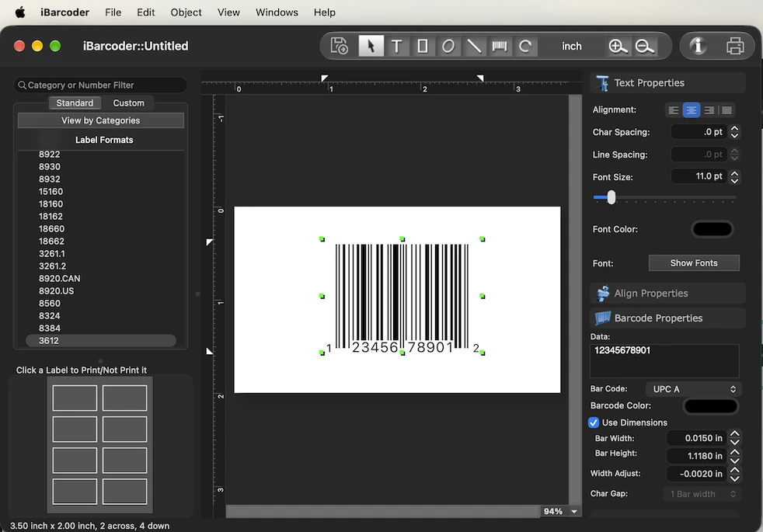The height and width of the screenshot is (532, 763).
Task: Zoom out of the canvas
Action: [644, 46]
